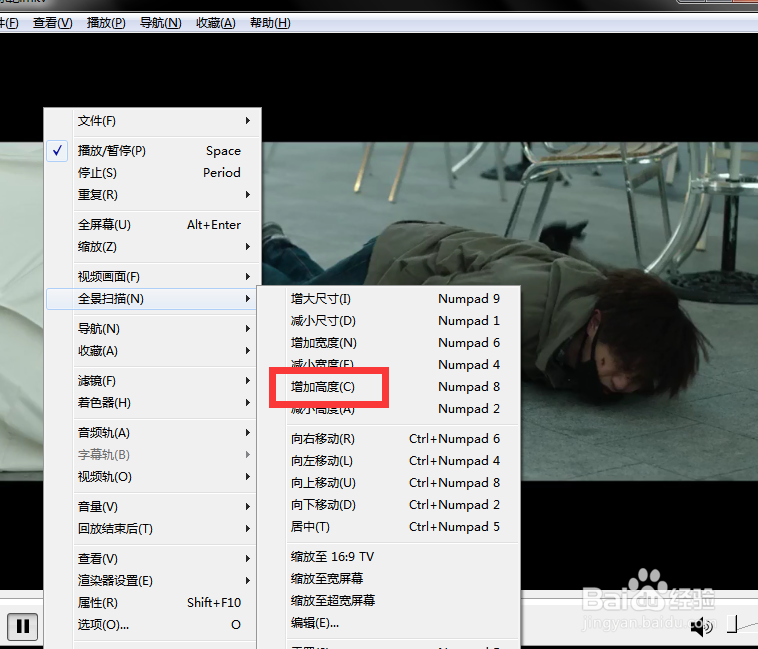Expand the 缩放(Z) submenu
This screenshot has width=758, height=649.
(x=153, y=247)
